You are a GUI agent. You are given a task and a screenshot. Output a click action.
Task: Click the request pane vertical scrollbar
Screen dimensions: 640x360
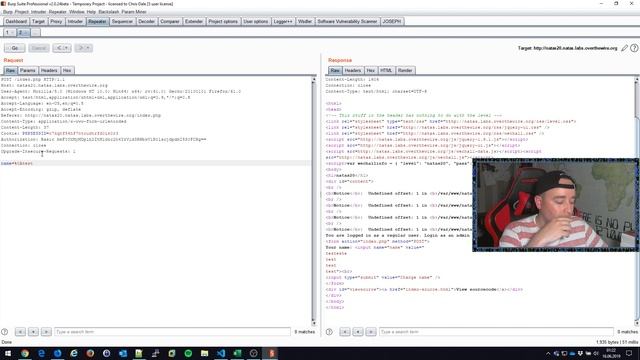[313, 201]
